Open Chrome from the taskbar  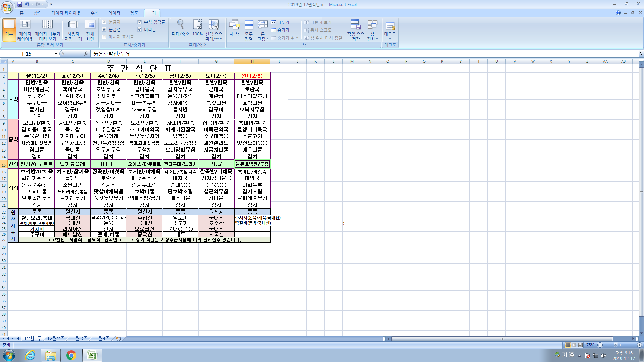71,355
